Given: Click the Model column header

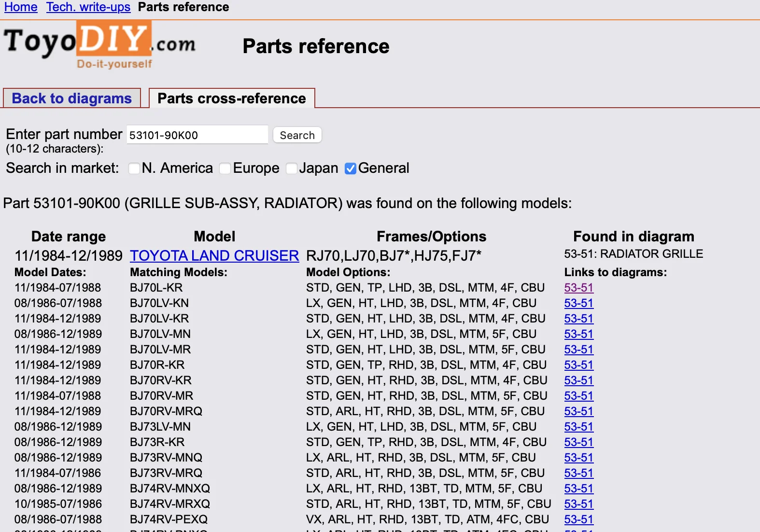Looking at the screenshot, I should [214, 237].
